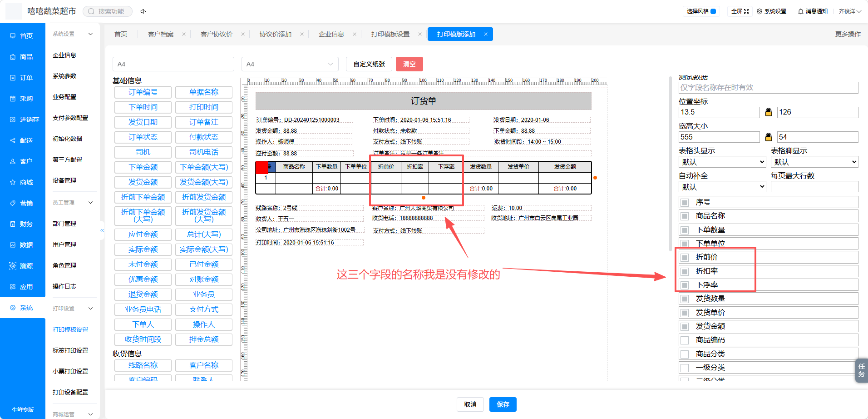The height and width of the screenshot is (419, 868).
Task: Check the 商品分类 column checkbox
Action: (x=685, y=354)
